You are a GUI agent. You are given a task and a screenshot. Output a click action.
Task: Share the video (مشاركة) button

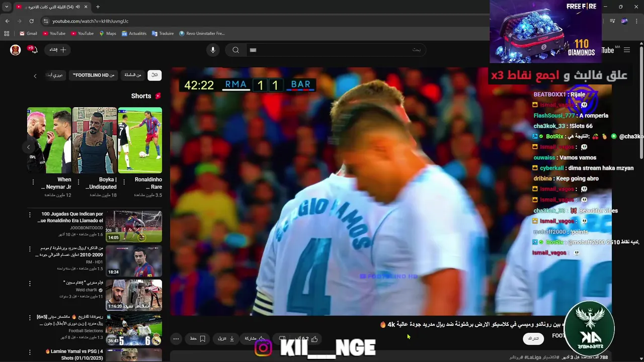tap(255, 339)
